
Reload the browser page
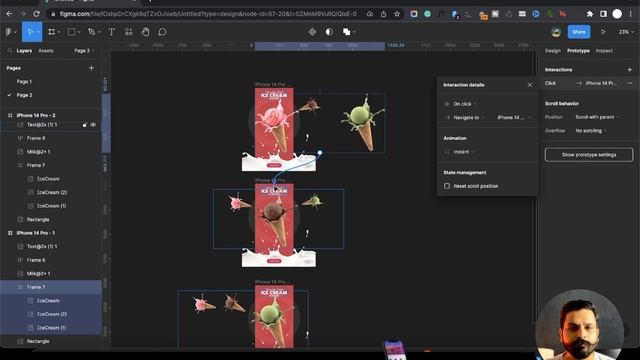click(x=36, y=14)
